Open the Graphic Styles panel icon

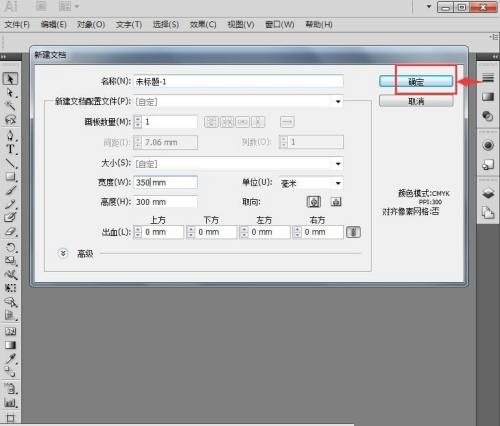(x=488, y=164)
